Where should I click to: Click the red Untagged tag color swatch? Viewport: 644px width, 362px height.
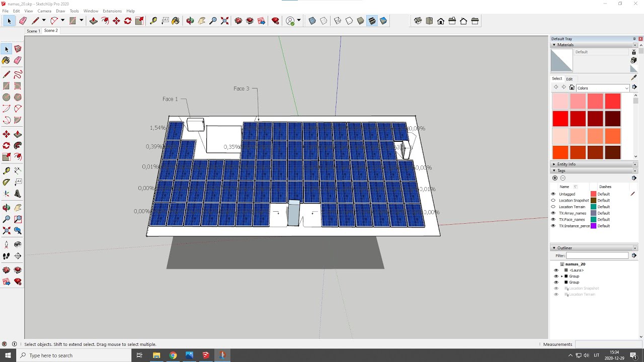(x=593, y=194)
